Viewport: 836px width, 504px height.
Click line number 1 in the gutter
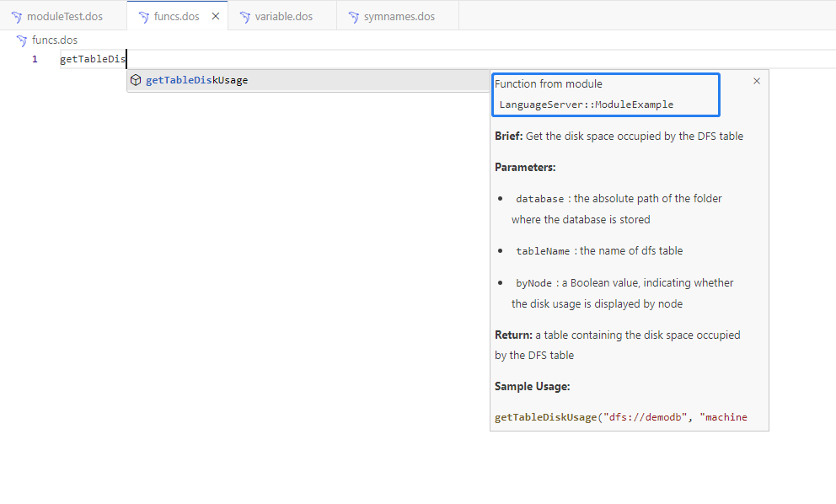35,59
